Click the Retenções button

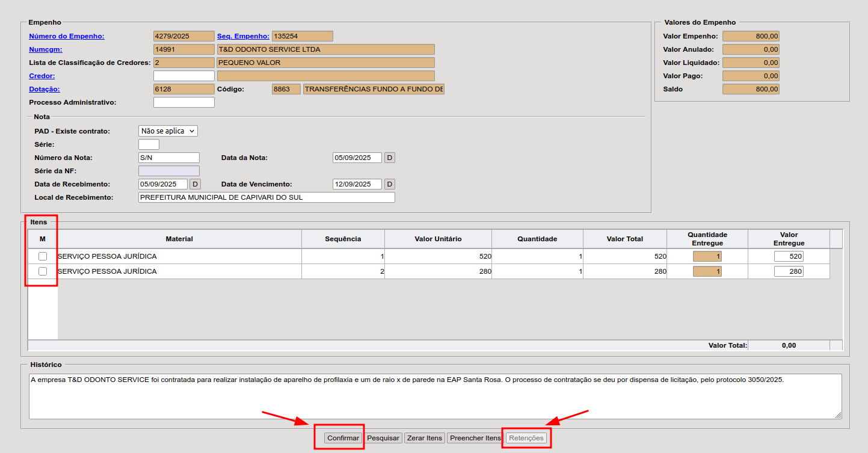526,438
